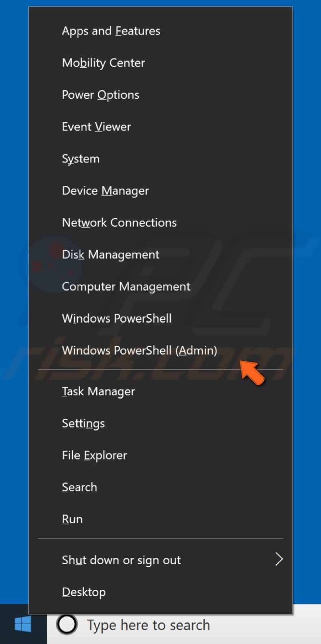Open the System panel
The width and height of the screenshot is (321, 644).
click(80, 158)
